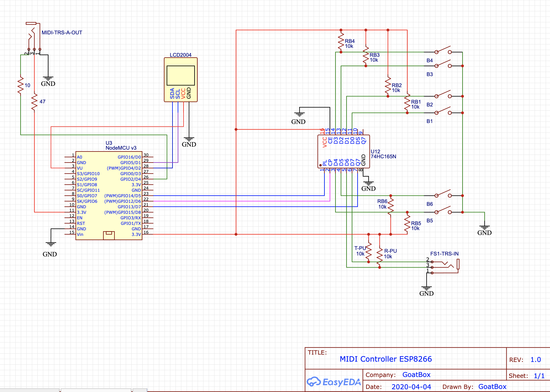Click the NodeMCU v3 name label

click(x=121, y=148)
